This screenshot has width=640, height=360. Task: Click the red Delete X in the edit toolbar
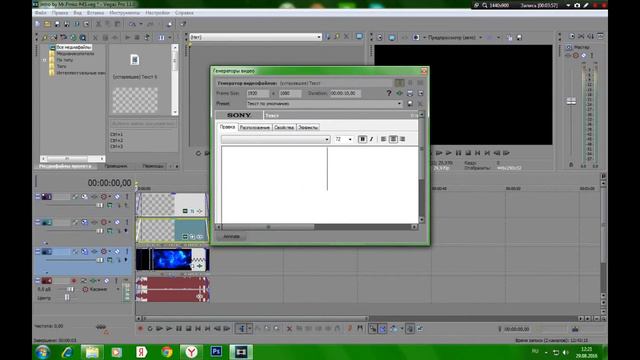(289, 329)
